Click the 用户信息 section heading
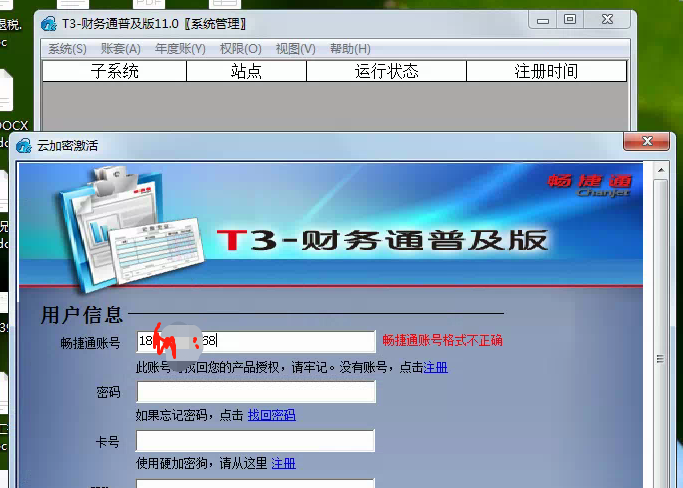The image size is (683, 488). click(x=81, y=315)
